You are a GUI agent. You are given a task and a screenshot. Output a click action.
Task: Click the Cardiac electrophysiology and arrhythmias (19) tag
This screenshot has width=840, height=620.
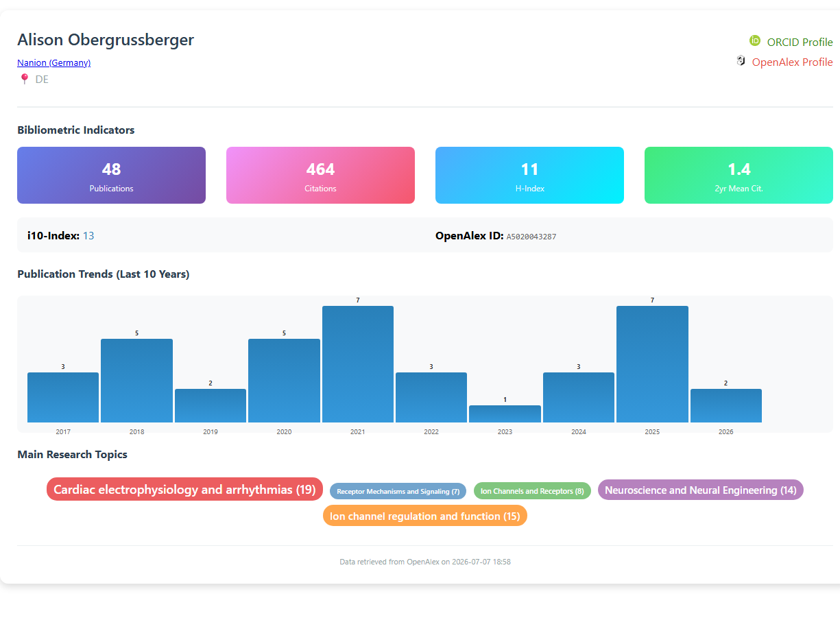(x=184, y=489)
